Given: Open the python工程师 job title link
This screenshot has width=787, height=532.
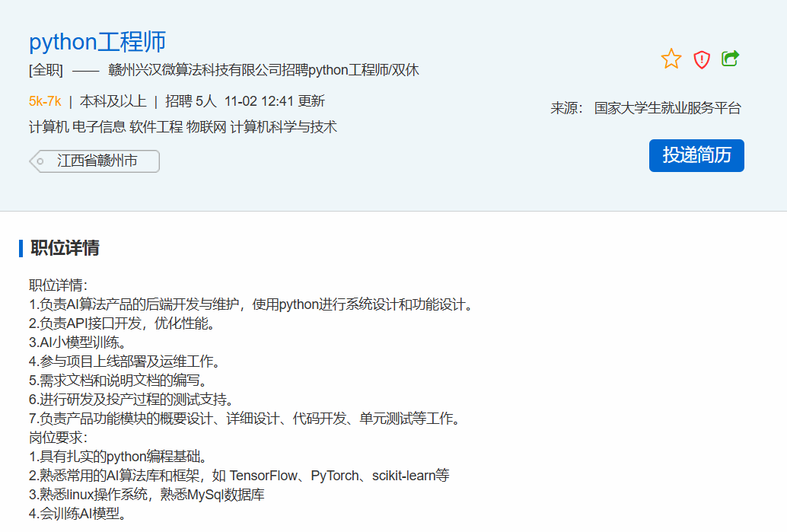Looking at the screenshot, I should [97, 42].
